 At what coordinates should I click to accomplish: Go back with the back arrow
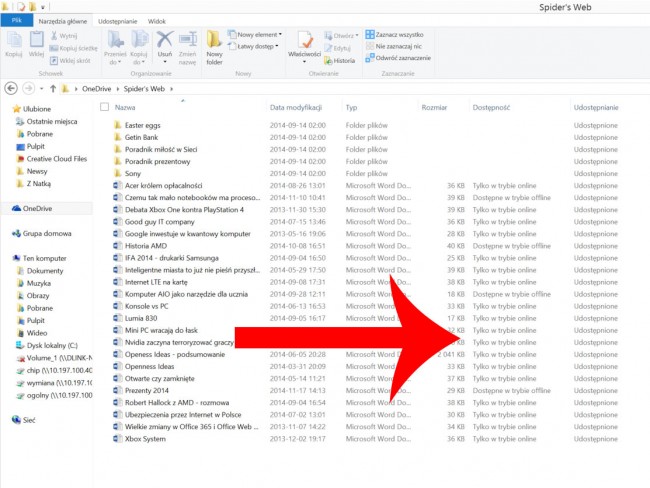(x=11, y=88)
